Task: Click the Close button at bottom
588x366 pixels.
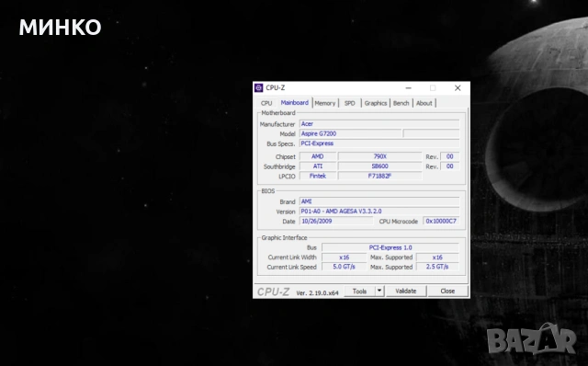Action: tap(447, 291)
